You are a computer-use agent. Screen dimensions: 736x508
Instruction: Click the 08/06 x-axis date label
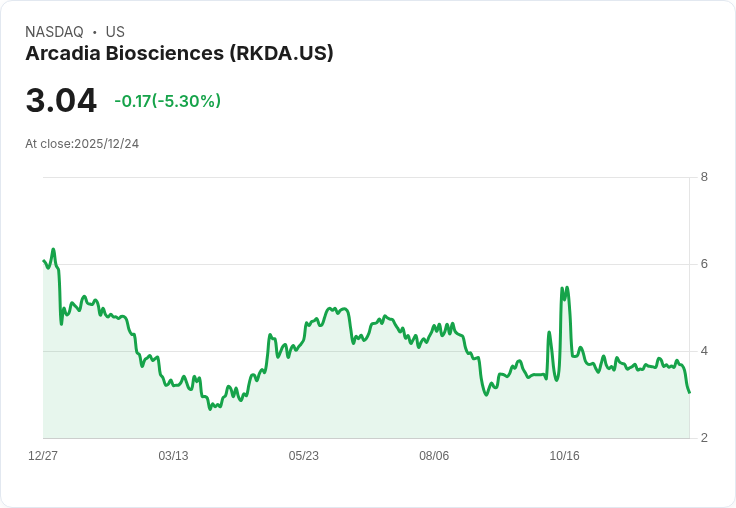coord(434,456)
